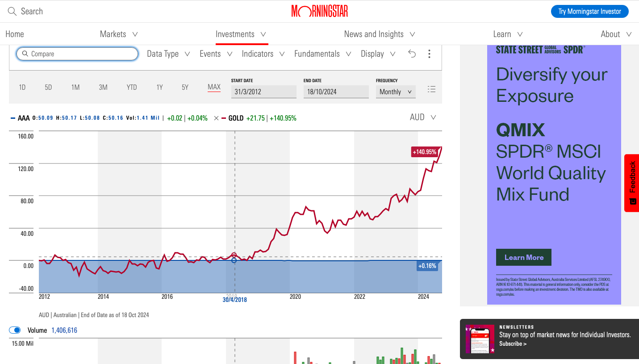Select the MAX time range

(x=214, y=87)
